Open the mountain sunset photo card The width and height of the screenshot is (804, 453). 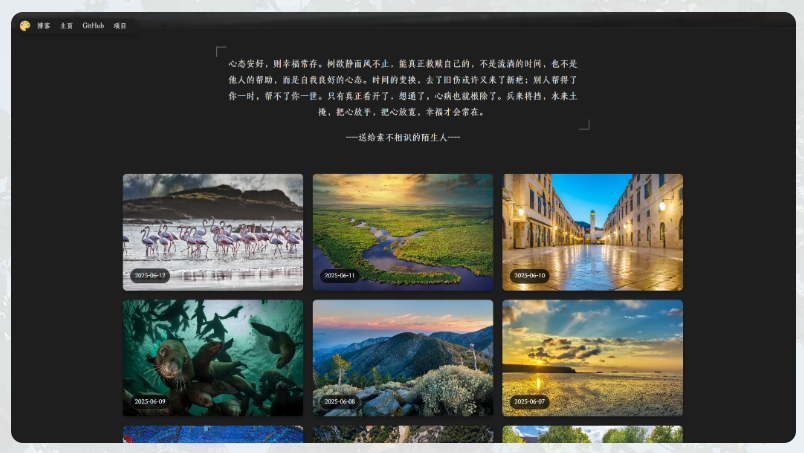pos(403,358)
